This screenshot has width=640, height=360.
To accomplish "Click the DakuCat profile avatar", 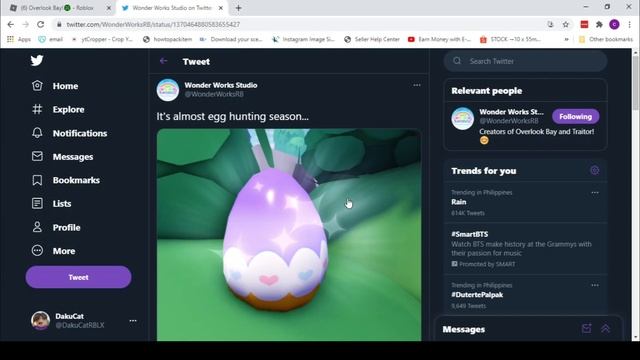I will 40,320.
